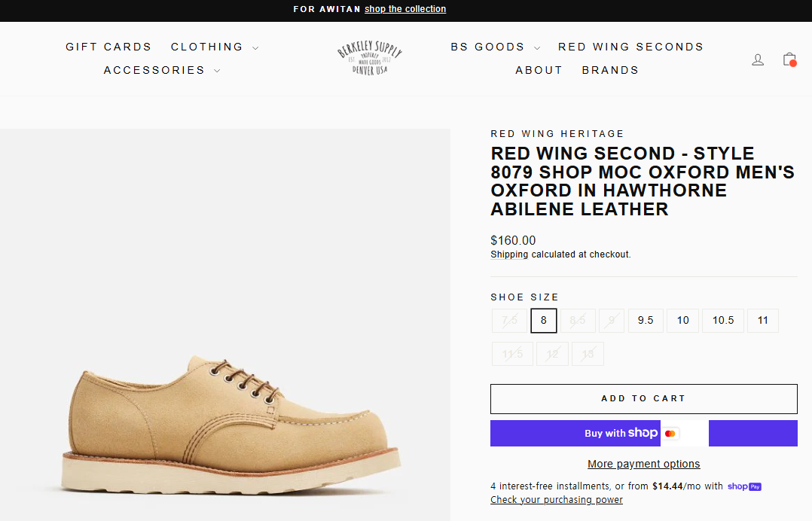Open the About page

point(539,70)
